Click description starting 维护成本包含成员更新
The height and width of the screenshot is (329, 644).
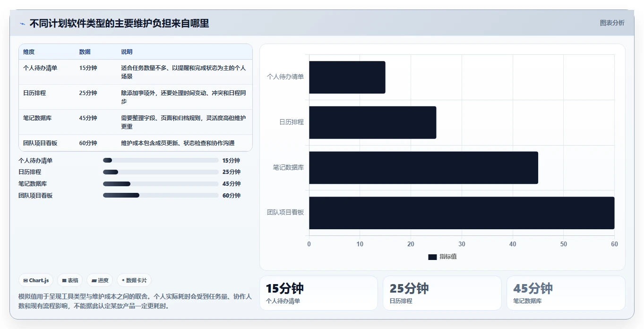[x=178, y=143]
